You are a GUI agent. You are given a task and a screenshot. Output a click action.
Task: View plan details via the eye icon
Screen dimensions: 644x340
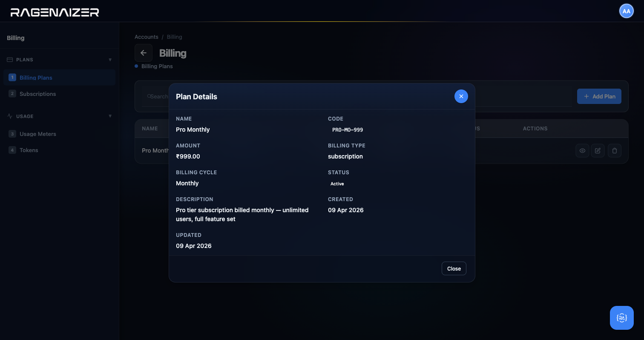582,150
